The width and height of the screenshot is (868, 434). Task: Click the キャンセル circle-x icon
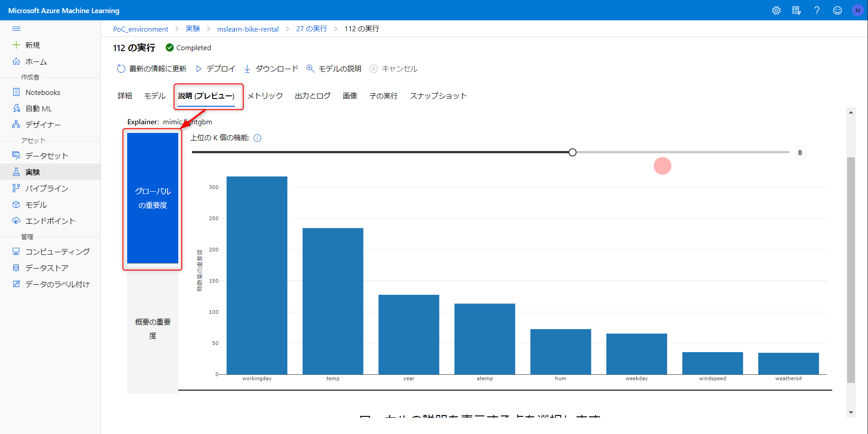coord(374,69)
